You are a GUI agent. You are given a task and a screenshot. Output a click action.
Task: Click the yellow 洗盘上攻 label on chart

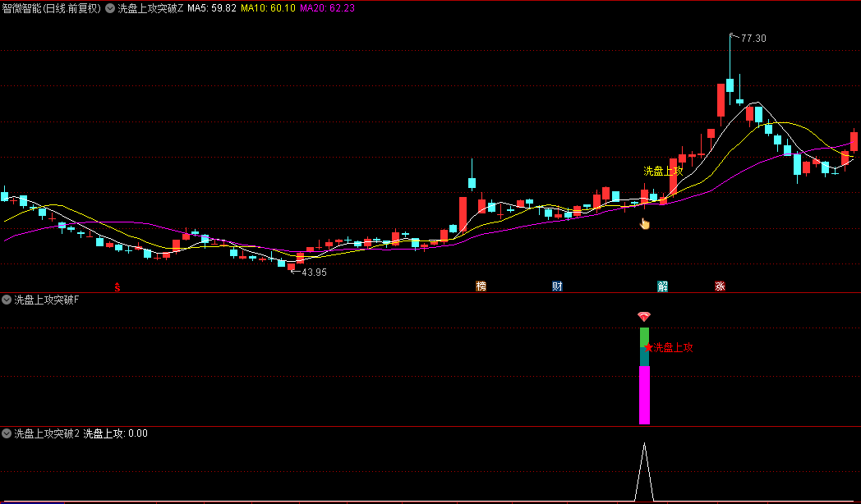pyautogui.click(x=663, y=171)
